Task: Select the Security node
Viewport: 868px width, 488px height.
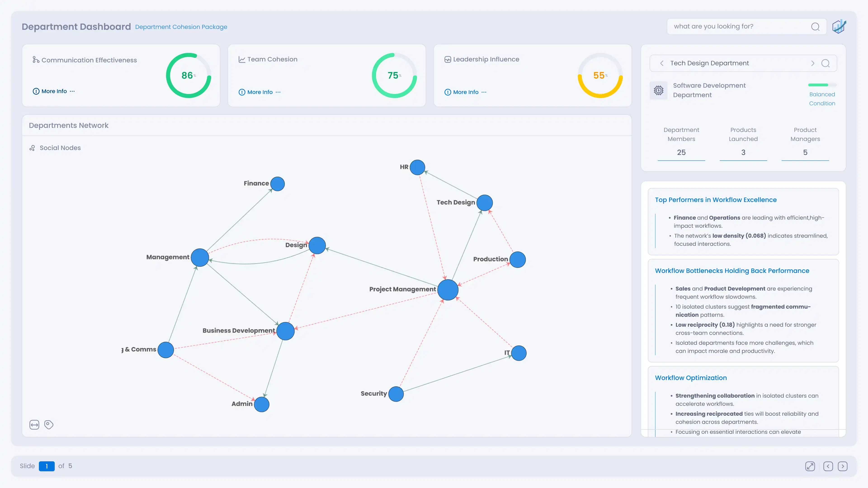Action: click(x=396, y=394)
